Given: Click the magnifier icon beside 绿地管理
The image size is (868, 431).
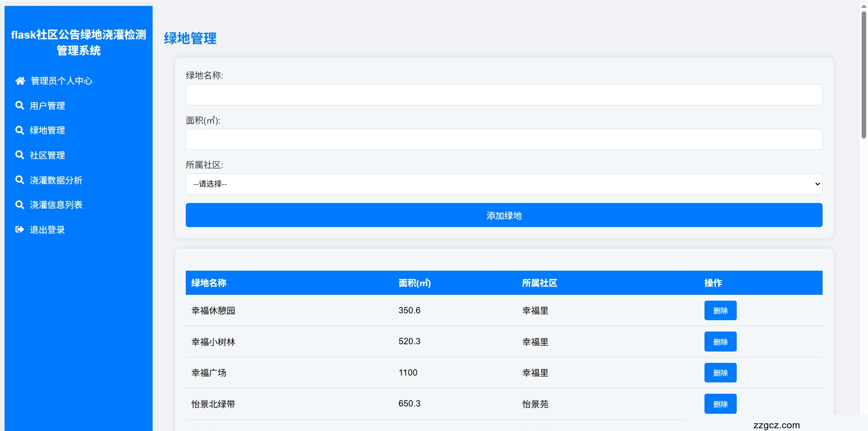Looking at the screenshot, I should click(x=20, y=130).
